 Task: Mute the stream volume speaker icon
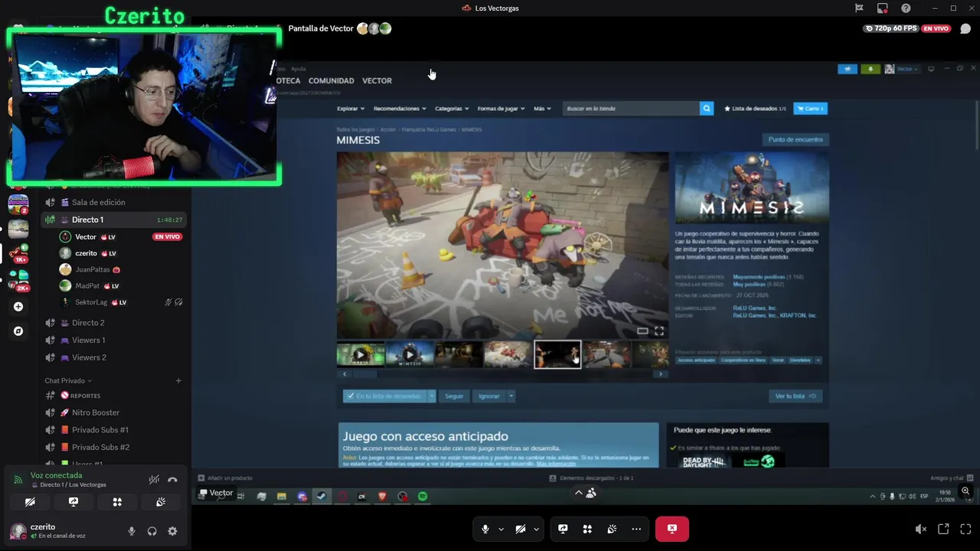[x=921, y=529]
